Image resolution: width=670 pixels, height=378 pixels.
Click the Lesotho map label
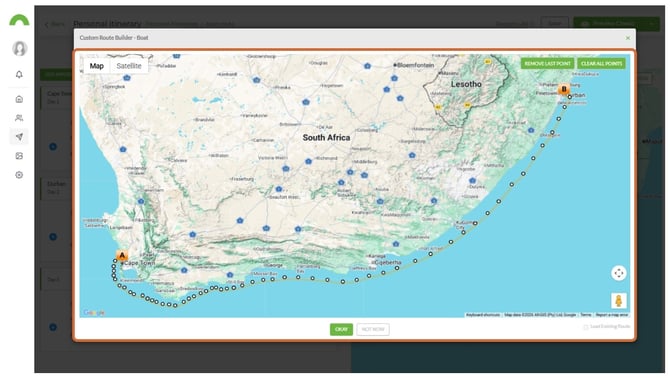tap(466, 84)
